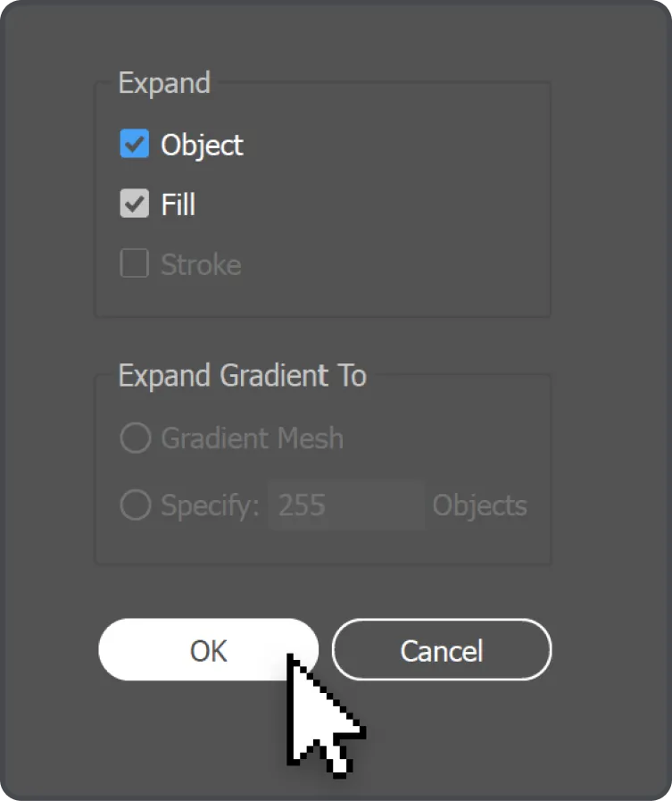
Task: Click the "Specify:" label text
Action: [x=210, y=506]
